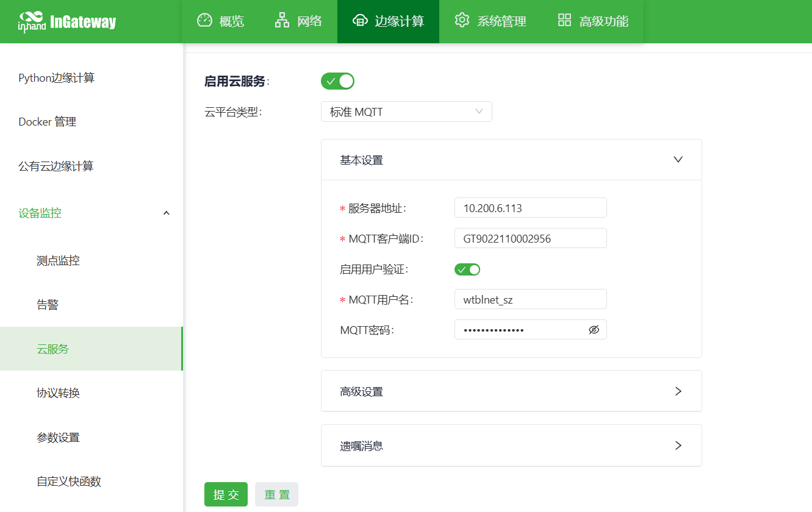Viewport: 812px width, 512px height.
Task: Expand the 遗嘱消息 section arrow
Action: (x=678, y=446)
